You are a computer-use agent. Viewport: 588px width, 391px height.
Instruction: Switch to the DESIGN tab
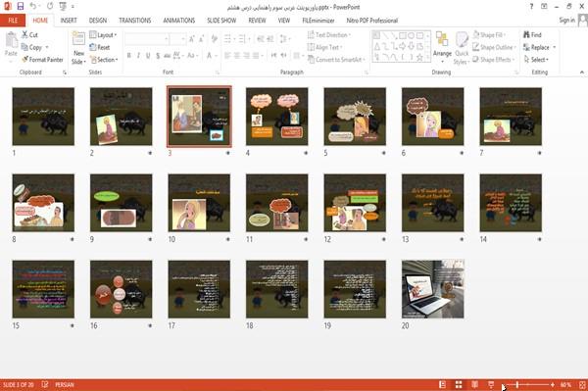pos(98,21)
